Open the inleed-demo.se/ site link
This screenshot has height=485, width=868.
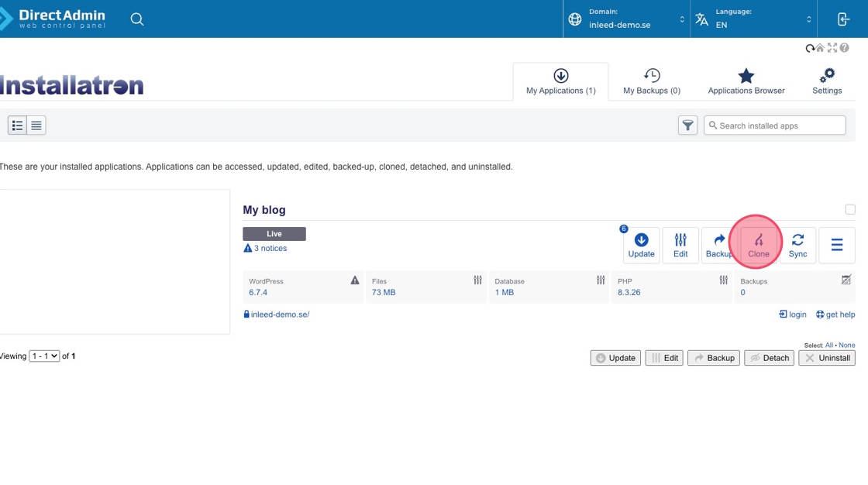[x=280, y=315]
